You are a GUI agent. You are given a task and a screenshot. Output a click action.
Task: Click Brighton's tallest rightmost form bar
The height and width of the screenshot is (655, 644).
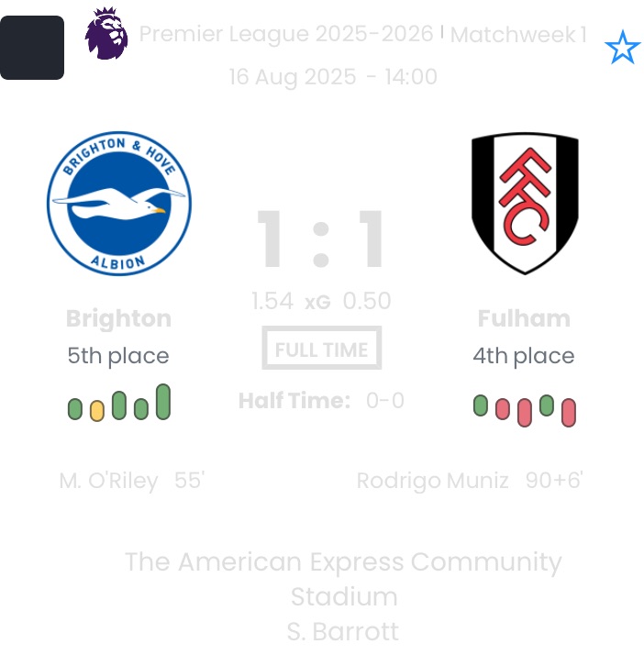(x=163, y=402)
